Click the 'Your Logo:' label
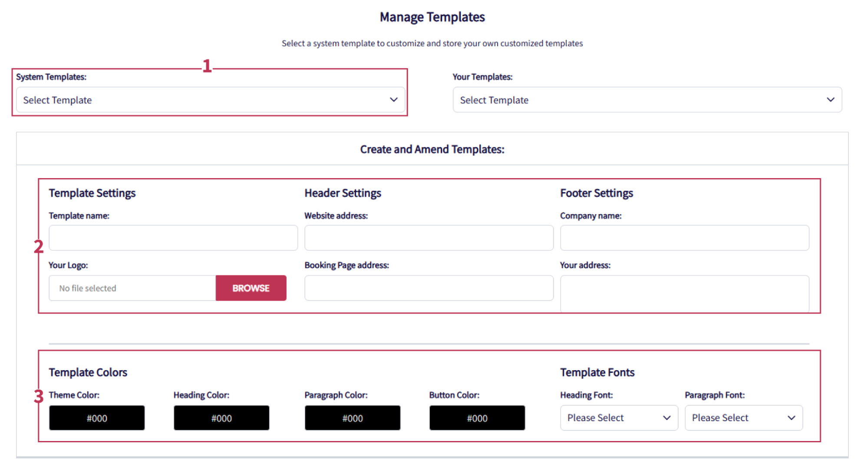The width and height of the screenshot is (868, 464). point(68,265)
